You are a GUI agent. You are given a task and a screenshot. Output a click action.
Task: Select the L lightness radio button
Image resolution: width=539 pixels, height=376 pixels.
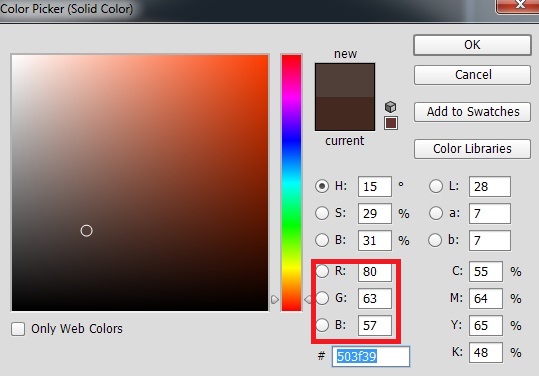point(436,186)
